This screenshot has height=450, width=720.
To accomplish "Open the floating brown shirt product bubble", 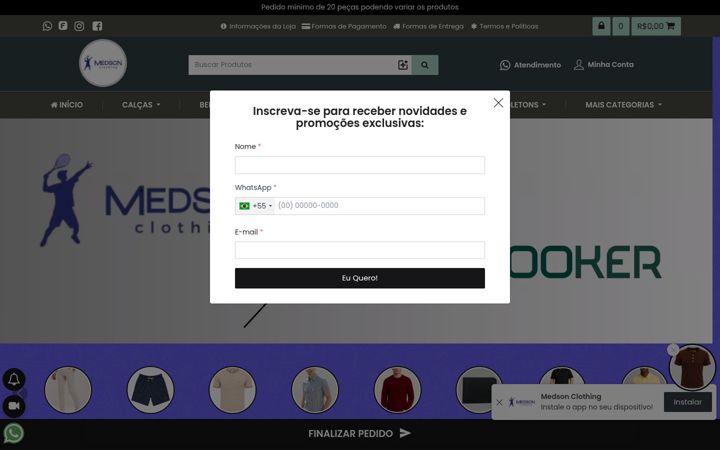I will tap(692, 367).
